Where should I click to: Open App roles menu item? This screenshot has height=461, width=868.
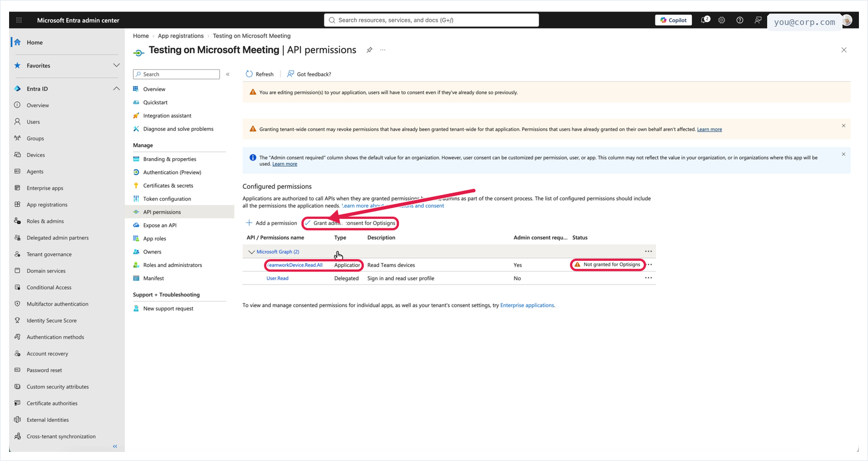pos(155,239)
